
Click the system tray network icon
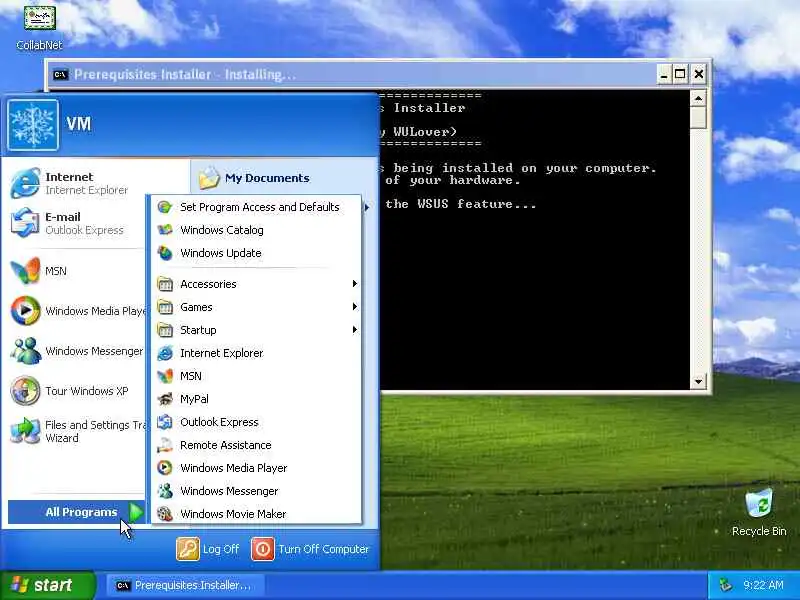click(x=725, y=585)
